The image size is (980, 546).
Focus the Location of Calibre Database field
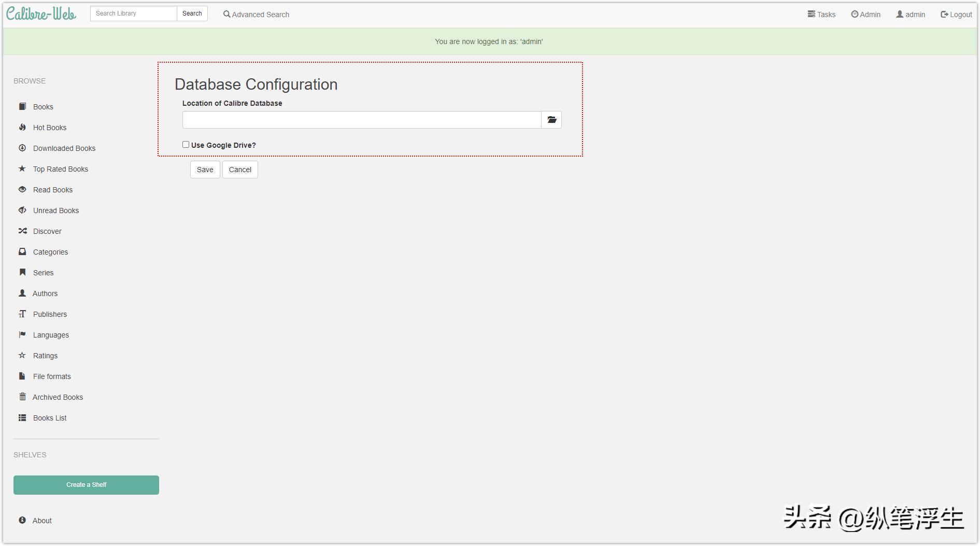362,120
